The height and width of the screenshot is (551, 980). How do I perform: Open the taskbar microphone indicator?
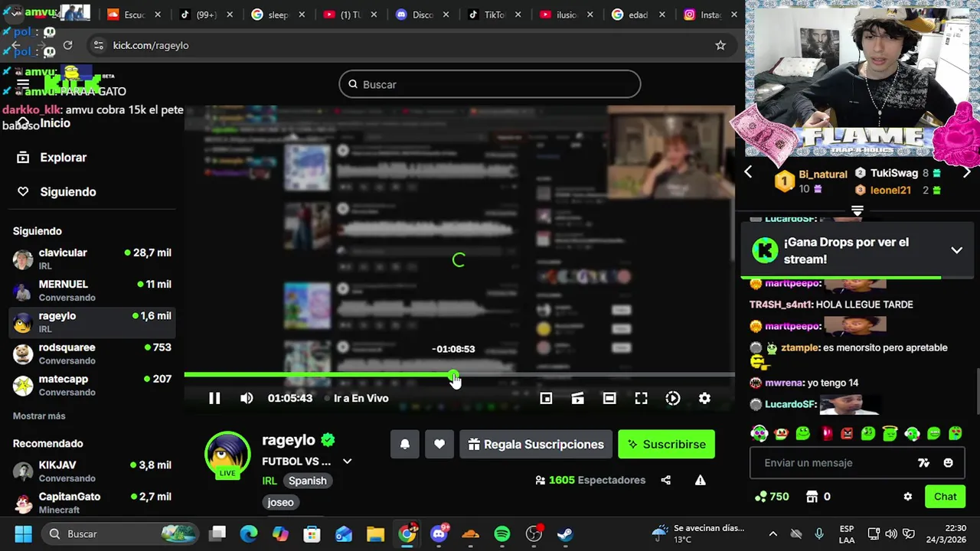tap(818, 533)
